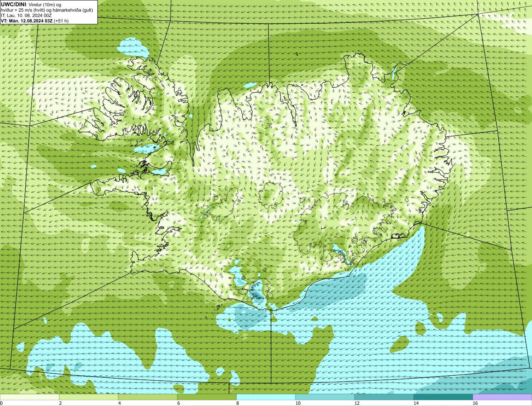Click the 12–14 m/s legend swatch
This screenshot has height=406, width=532.
coord(384,397)
